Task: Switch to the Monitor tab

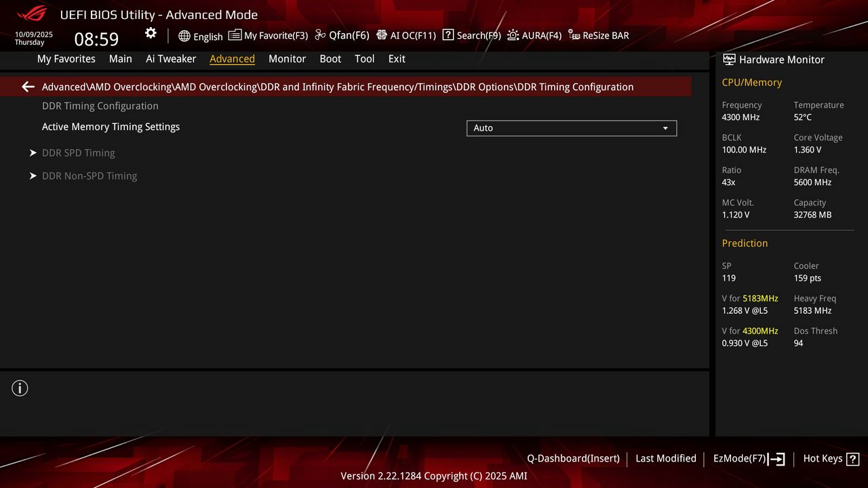Action: coord(287,59)
